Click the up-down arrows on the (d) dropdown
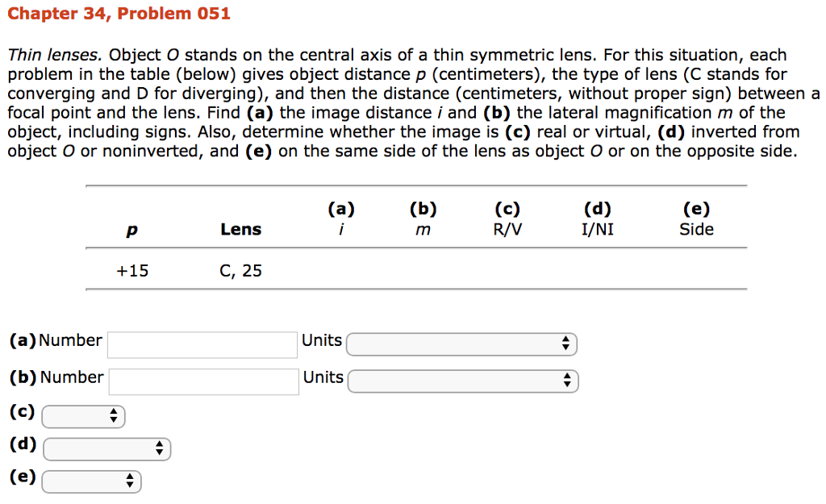Screen dimensions: 826x504 161,448
